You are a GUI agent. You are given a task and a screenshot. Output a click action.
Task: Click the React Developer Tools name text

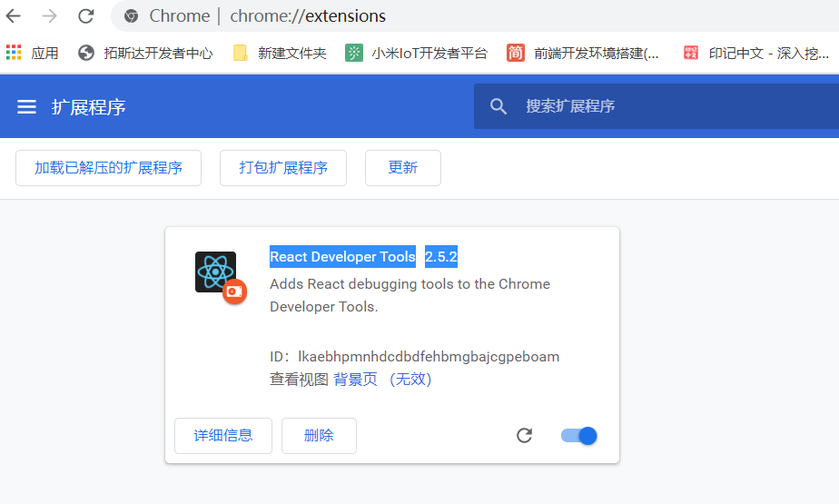(x=342, y=257)
